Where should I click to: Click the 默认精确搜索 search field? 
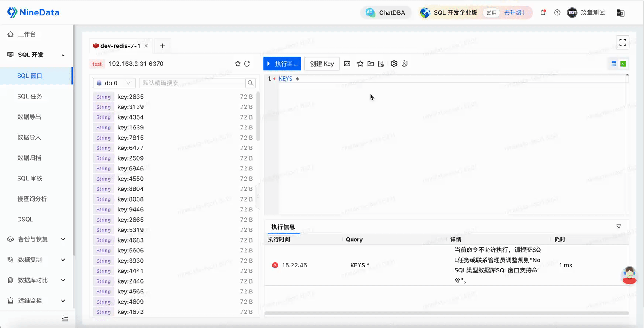tap(192, 83)
